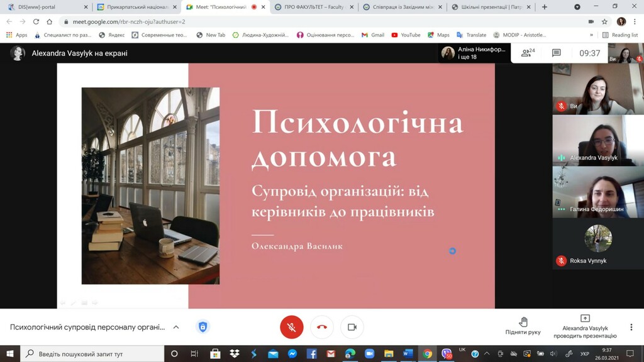644x362 pixels.
Task: Toggle the camera button
Action: 352,327
